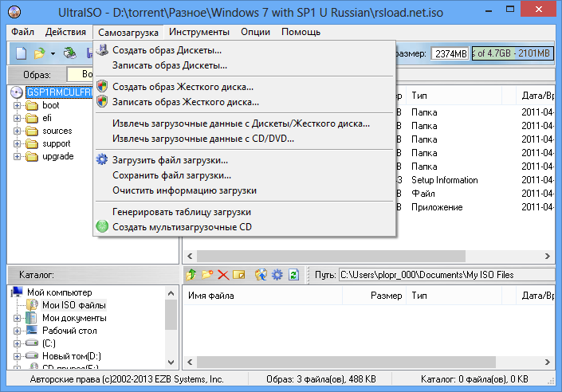
Task: Click the Имя файла column header in lower list
Action: [263, 296]
